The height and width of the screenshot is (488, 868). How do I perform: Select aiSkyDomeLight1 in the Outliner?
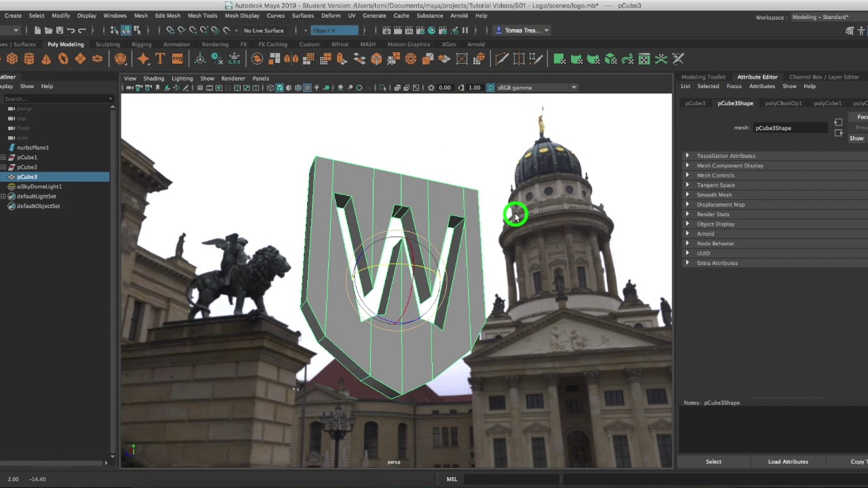pos(39,186)
